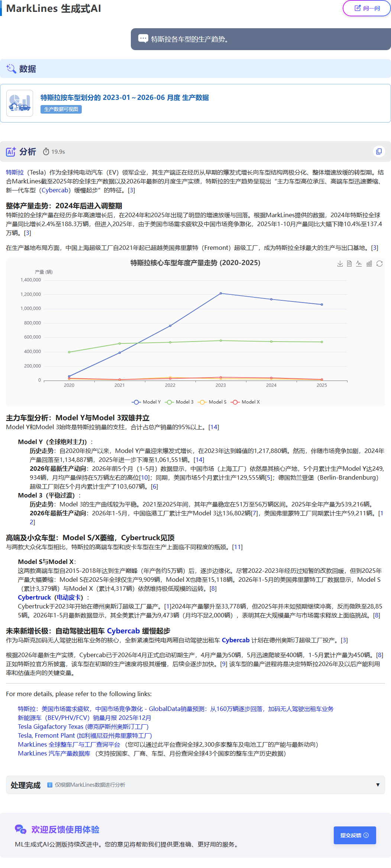Screen dimensions: 391x868
Task: Restore the chart with refresh icon
Action: point(379,264)
